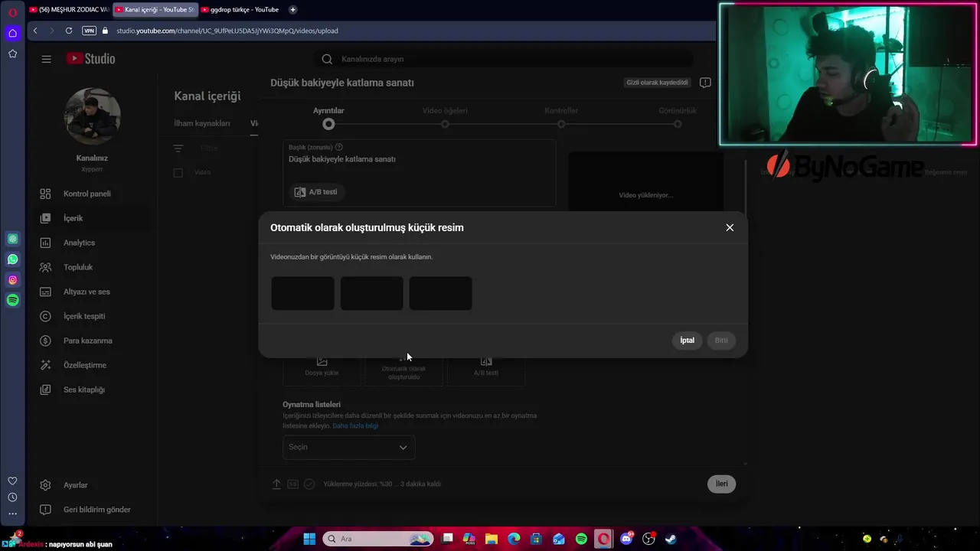Toggle the select-all Video checkbox
This screenshot has height=551, width=980.
click(178, 172)
